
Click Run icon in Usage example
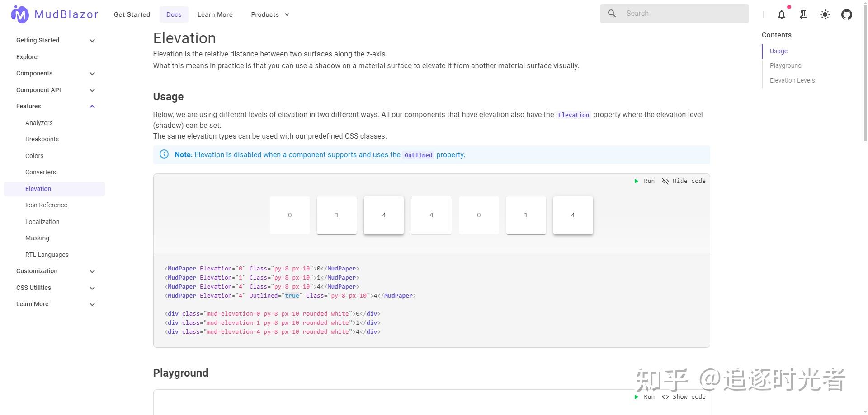point(637,181)
